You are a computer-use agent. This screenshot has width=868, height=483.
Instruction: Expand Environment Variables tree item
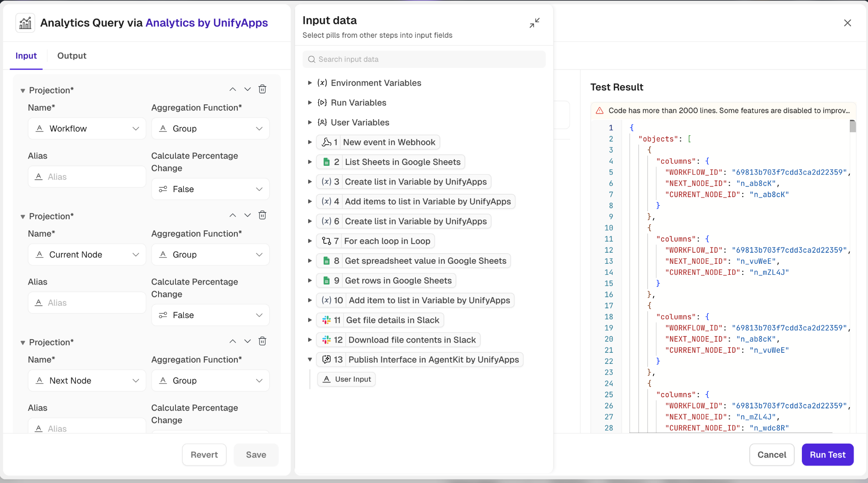click(310, 83)
